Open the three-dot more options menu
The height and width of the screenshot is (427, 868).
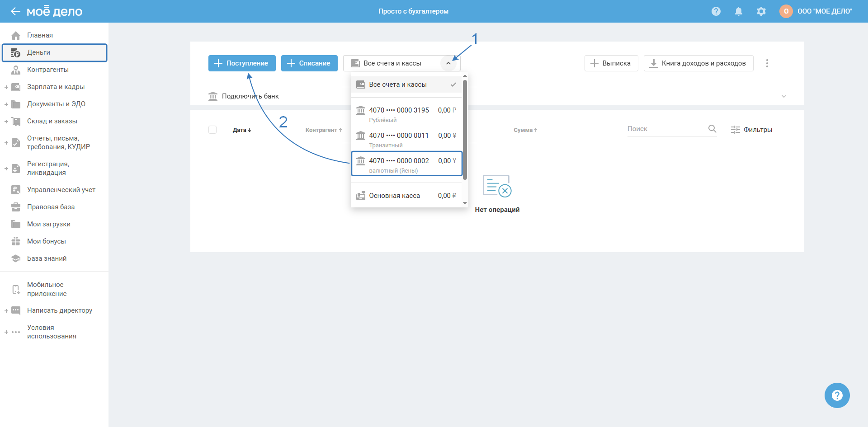767,63
